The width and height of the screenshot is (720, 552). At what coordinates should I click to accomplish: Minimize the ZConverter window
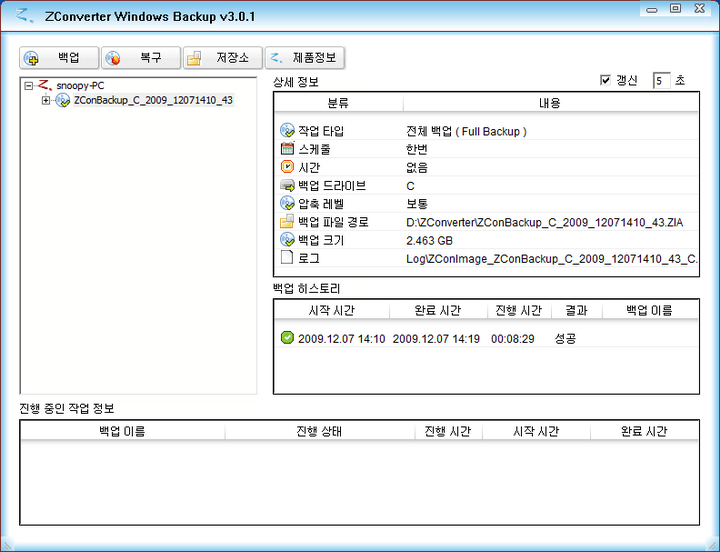point(652,9)
